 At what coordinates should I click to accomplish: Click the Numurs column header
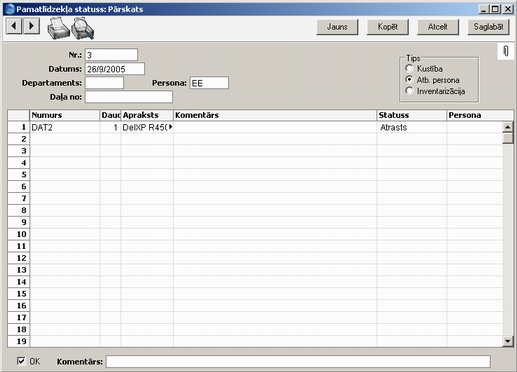pyautogui.click(x=65, y=115)
